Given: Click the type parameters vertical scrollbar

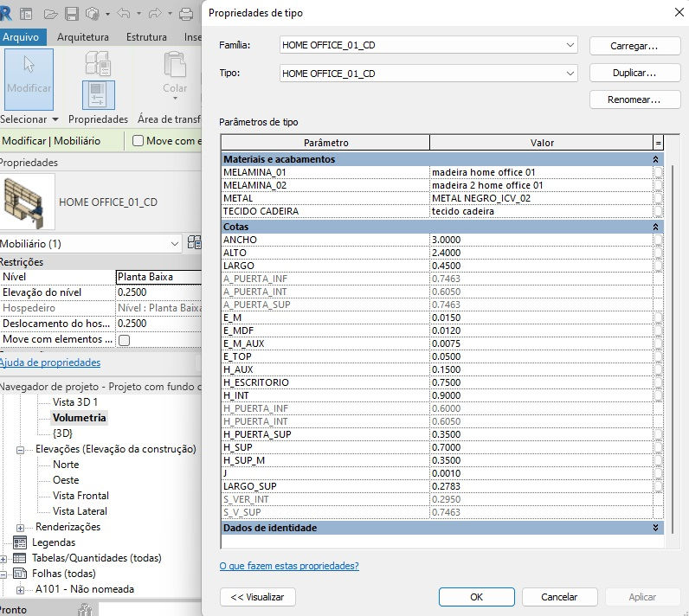Looking at the screenshot, I should [673, 349].
